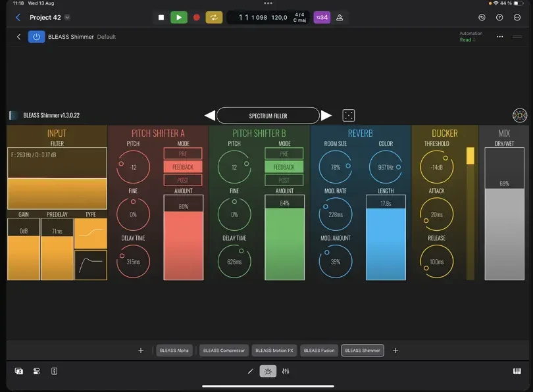Open the Default preset name
This screenshot has width=533, height=392.
point(107,37)
